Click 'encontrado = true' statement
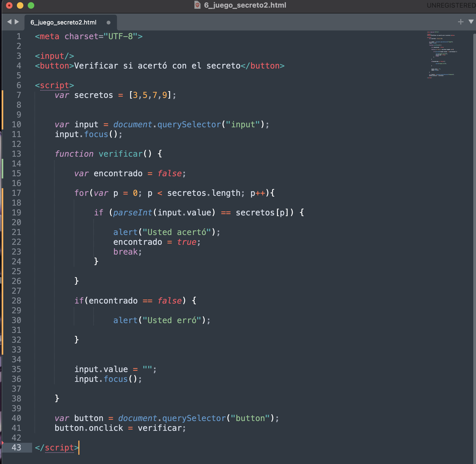The image size is (476, 464). coord(155,242)
